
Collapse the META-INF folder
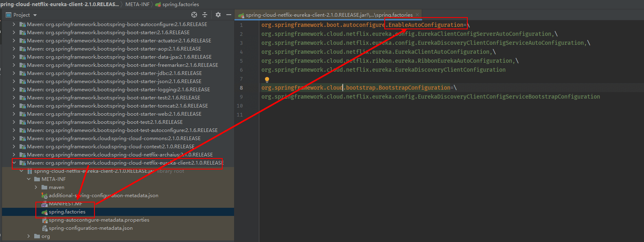pos(28,179)
